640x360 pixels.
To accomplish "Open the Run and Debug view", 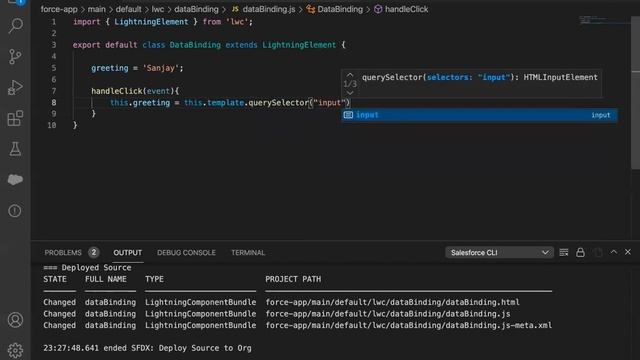I will point(15,87).
